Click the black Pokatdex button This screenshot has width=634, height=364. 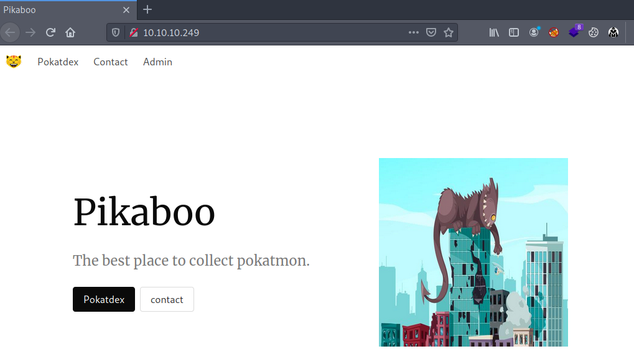104,299
